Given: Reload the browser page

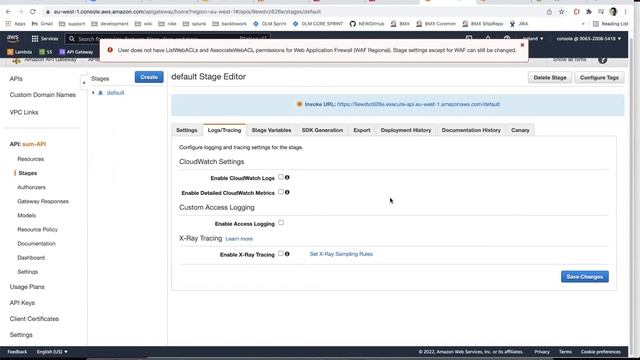Looking at the screenshot, I should (x=33, y=12).
